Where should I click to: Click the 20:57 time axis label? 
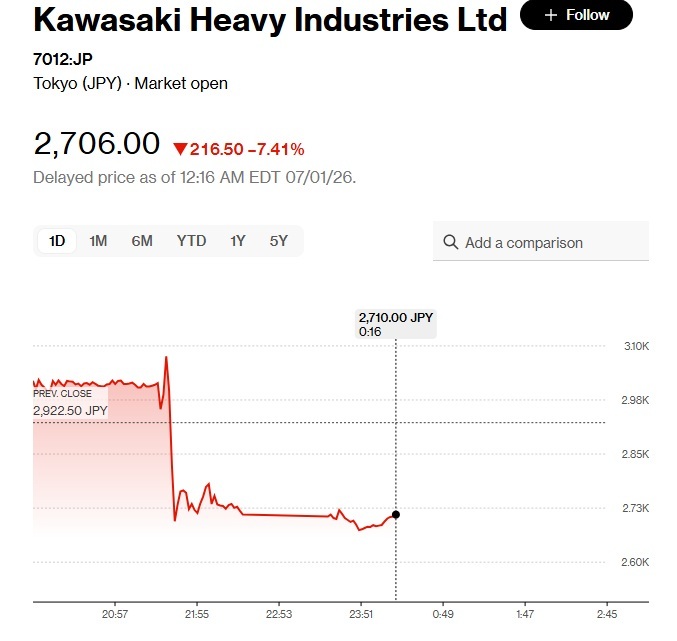click(x=115, y=614)
